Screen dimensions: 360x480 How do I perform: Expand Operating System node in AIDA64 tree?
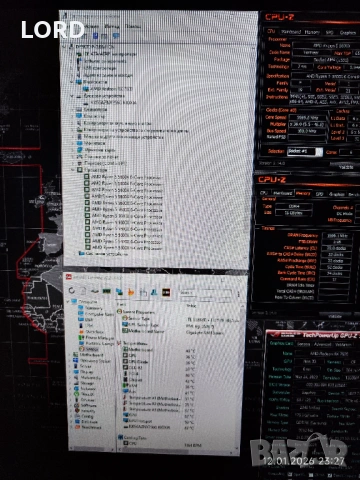(69, 361)
